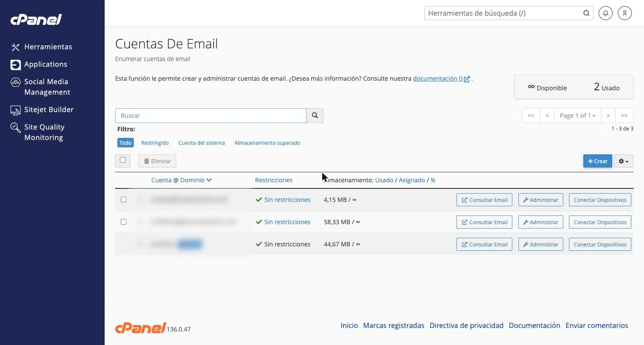Open the gear settings dropdown
The height and width of the screenshot is (345, 644).
pyautogui.click(x=624, y=161)
